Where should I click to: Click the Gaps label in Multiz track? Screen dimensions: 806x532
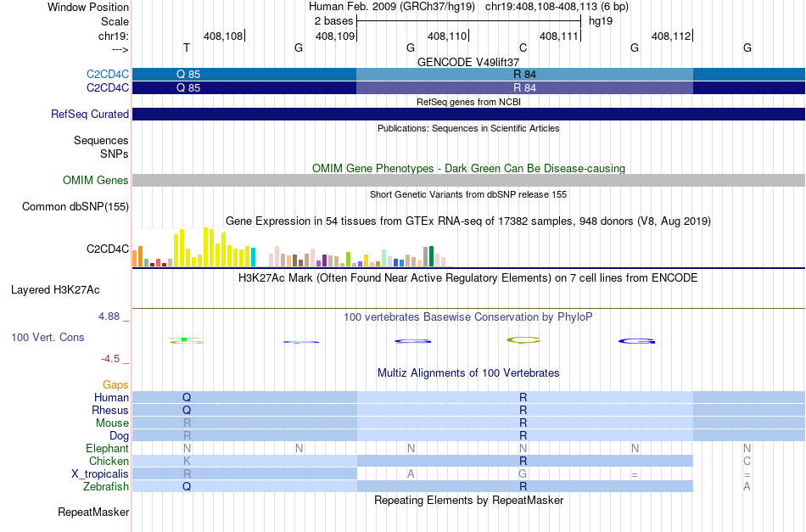(x=115, y=384)
